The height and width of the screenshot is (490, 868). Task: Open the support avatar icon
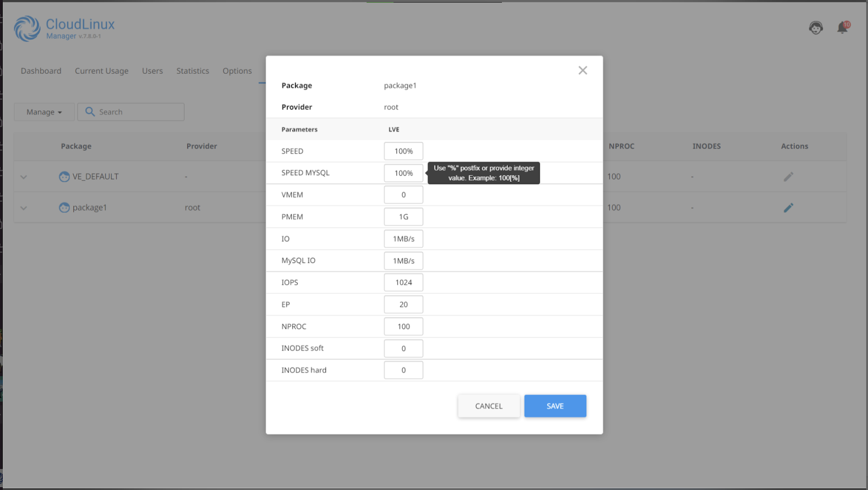pyautogui.click(x=816, y=27)
